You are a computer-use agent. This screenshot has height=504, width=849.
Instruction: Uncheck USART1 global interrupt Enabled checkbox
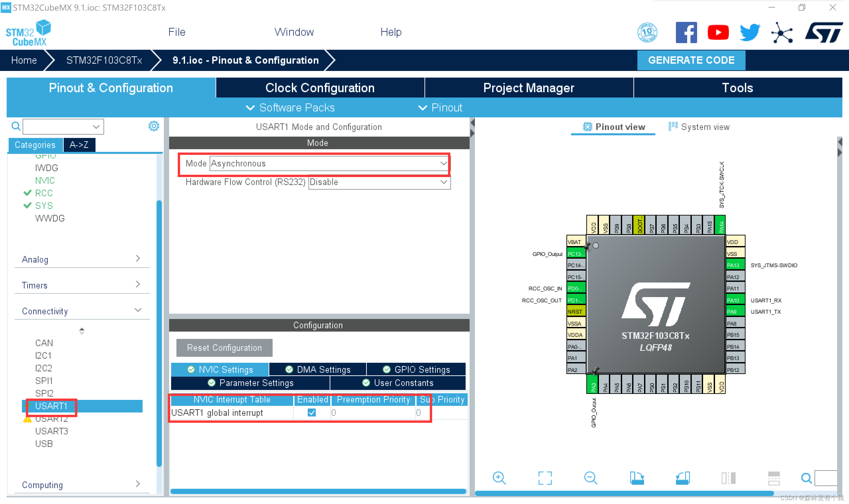click(x=311, y=412)
